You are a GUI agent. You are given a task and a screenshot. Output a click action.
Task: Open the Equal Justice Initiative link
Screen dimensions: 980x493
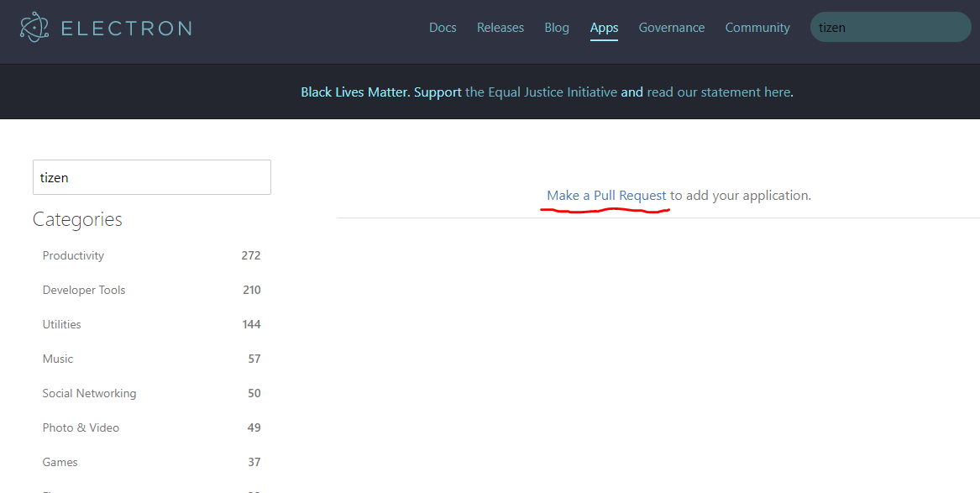click(542, 92)
